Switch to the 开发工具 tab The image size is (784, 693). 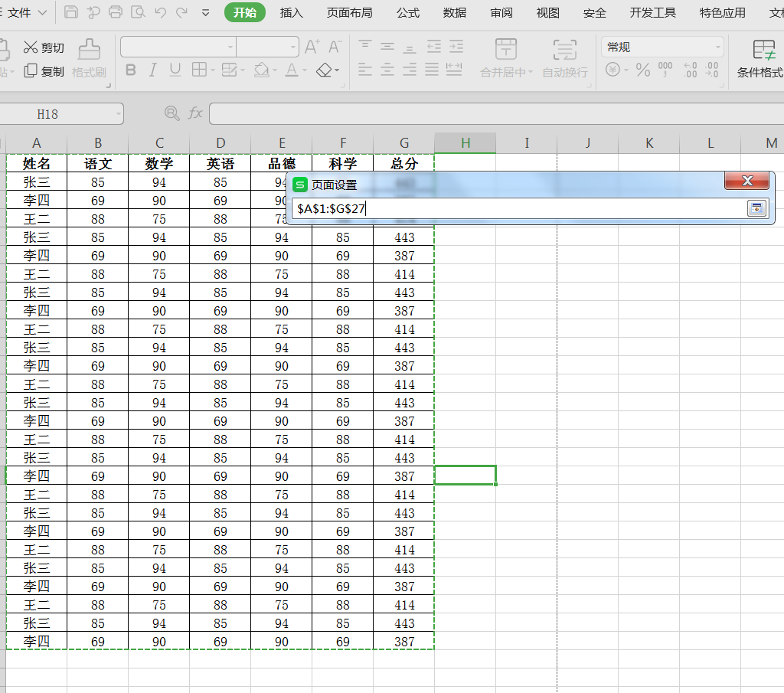653,12
